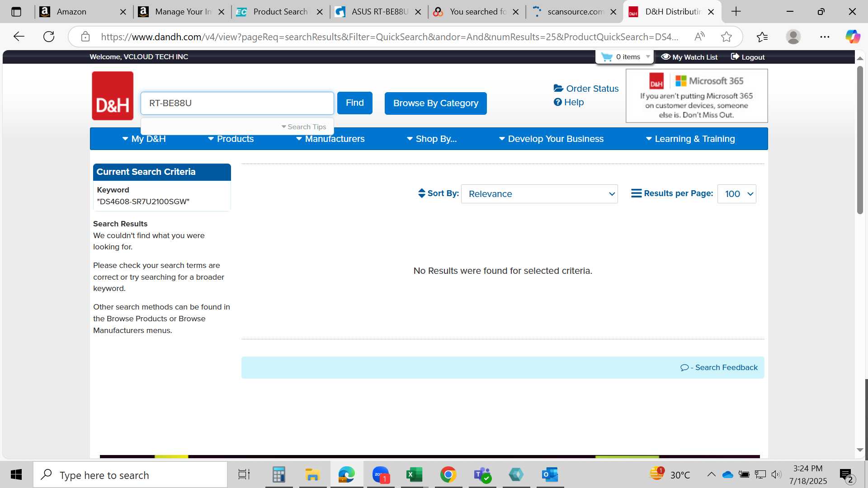Click the Search Feedback link
This screenshot has height=488, width=868.
tap(726, 368)
